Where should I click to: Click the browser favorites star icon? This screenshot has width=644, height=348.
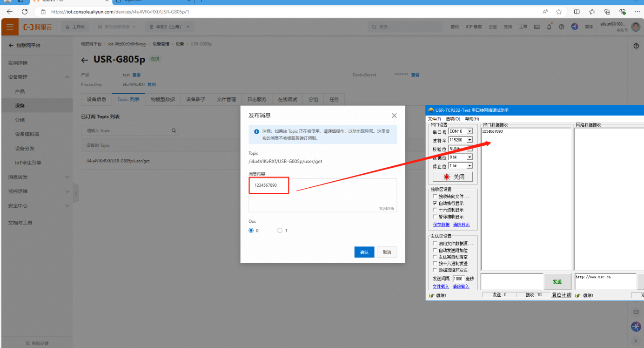559,12
